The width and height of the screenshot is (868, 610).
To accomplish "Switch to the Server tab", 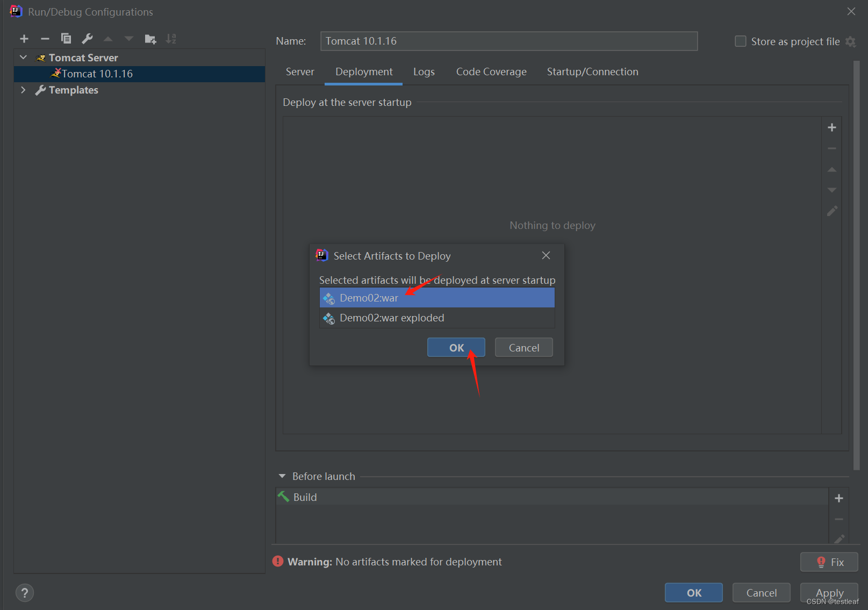I will click(300, 72).
